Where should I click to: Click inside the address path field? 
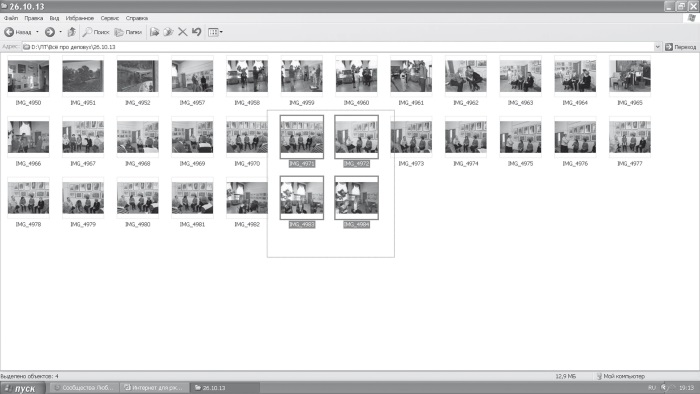338,47
